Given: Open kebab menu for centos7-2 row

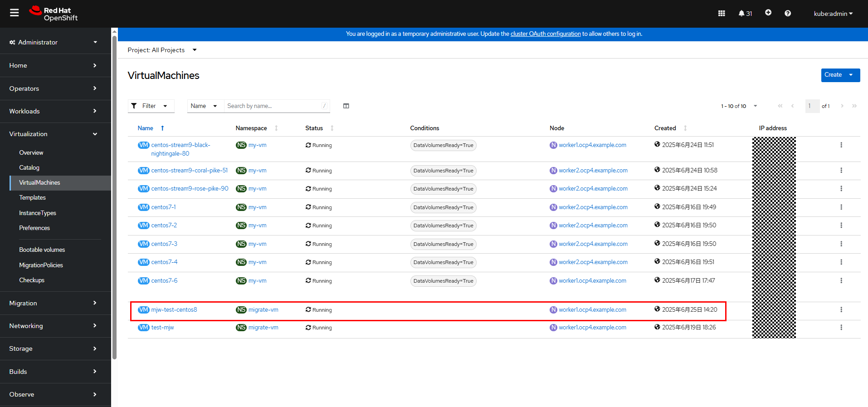Looking at the screenshot, I should (841, 225).
